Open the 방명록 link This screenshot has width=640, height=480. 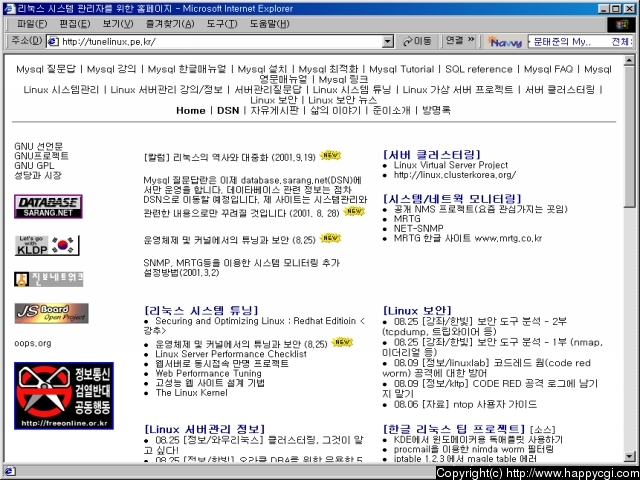pyautogui.click(x=436, y=110)
